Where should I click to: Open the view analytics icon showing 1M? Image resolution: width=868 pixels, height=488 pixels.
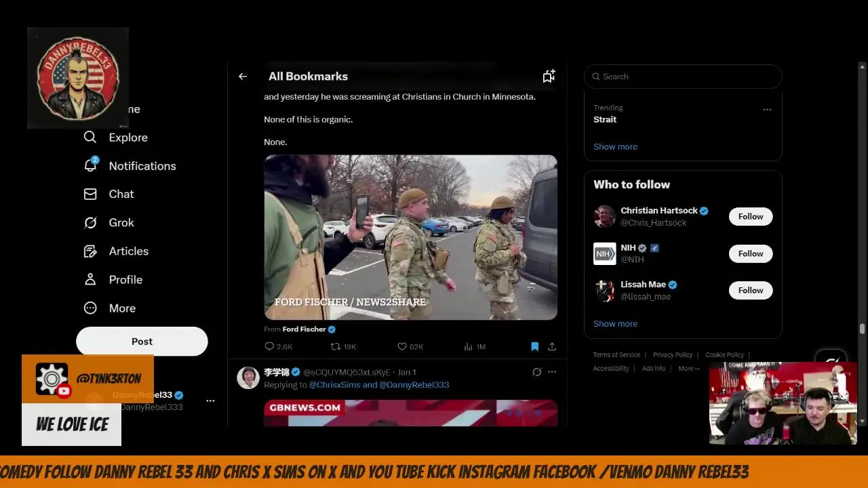[468, 346]
